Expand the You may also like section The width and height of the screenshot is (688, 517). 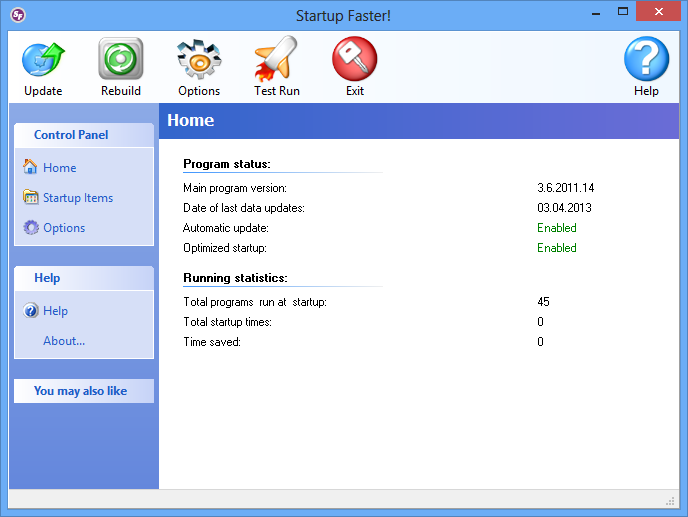84,391
